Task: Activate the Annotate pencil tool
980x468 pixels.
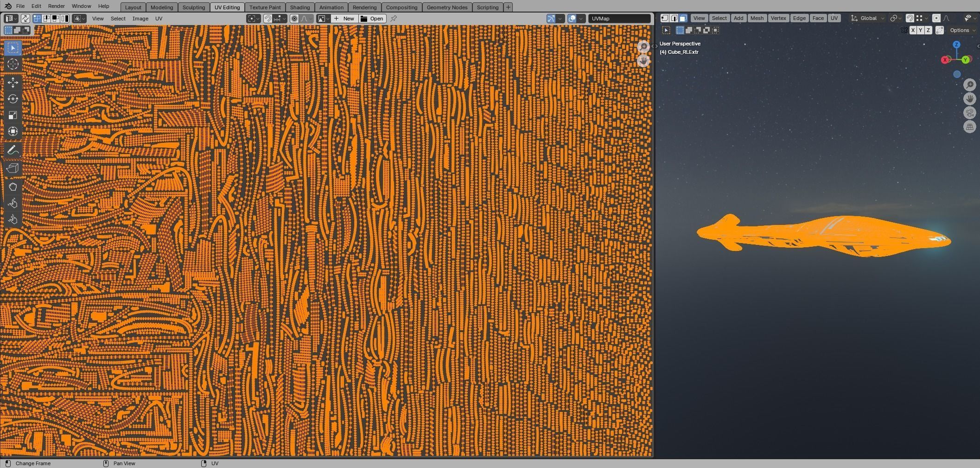Action: tap(13, 150)
